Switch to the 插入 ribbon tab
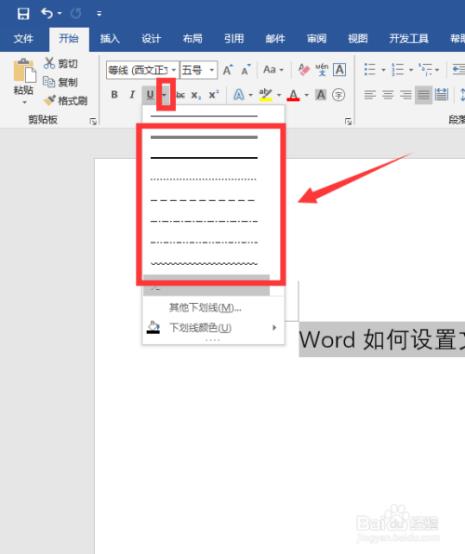The image size is (465, 554). pyautogui.click(x=110, y=39)
